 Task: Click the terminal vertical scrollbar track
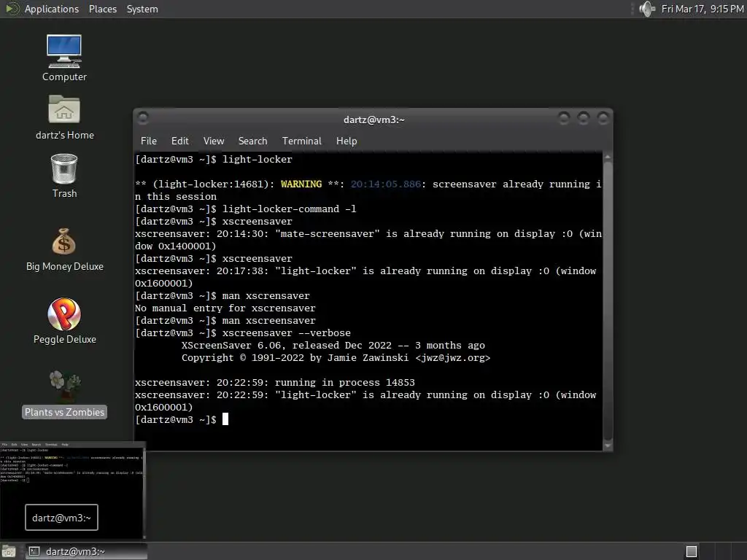(x=608, y=301)
